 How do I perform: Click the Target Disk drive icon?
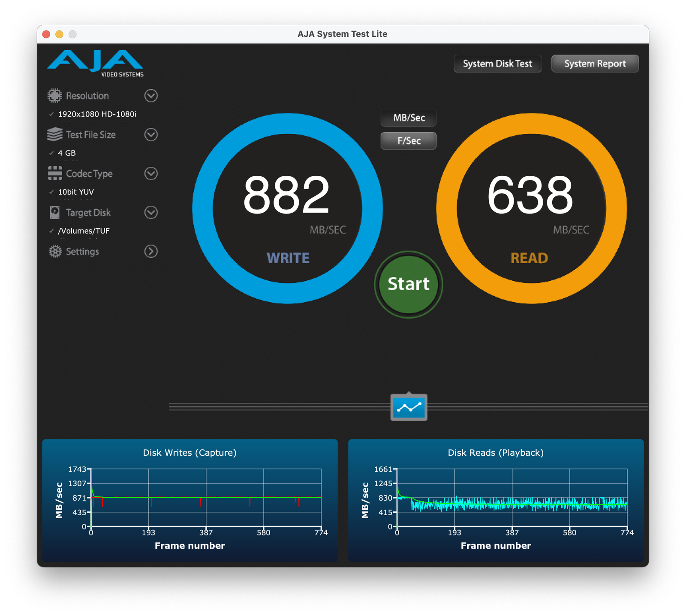(x=55, y=212)
